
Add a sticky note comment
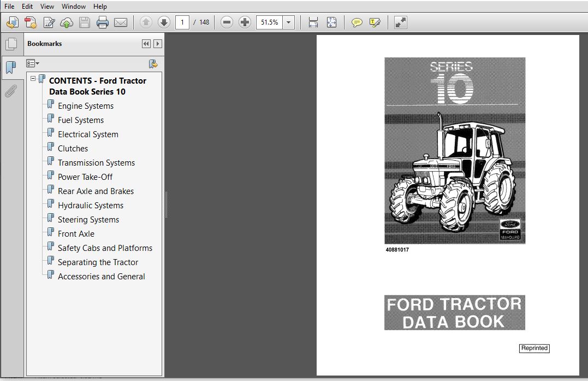click(357, 22)
